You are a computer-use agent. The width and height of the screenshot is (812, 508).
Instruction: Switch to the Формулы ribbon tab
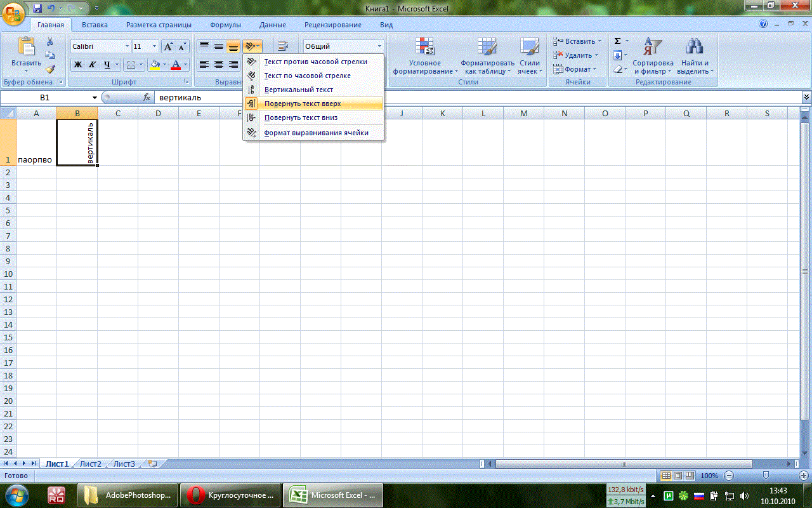(x=225, y=25)
